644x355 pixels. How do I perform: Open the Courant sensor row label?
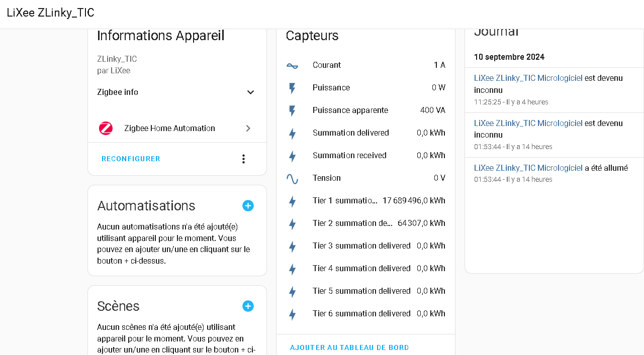(x=327, y=65)
